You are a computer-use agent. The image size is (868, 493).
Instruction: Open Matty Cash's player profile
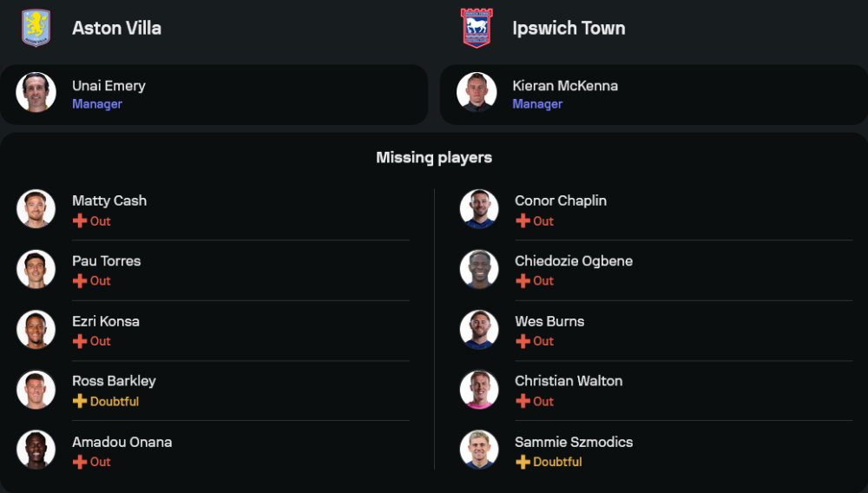109,200
